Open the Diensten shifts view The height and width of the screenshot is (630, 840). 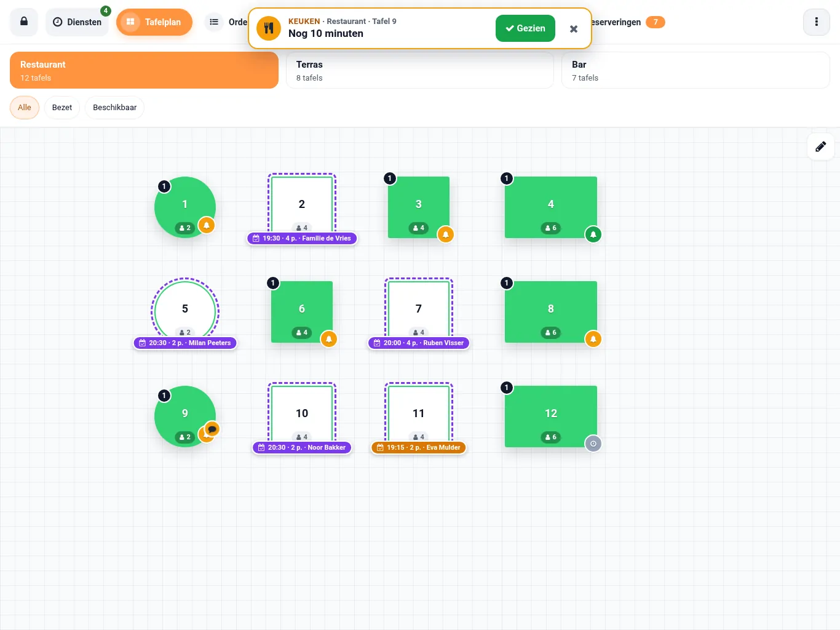(77, 22)
